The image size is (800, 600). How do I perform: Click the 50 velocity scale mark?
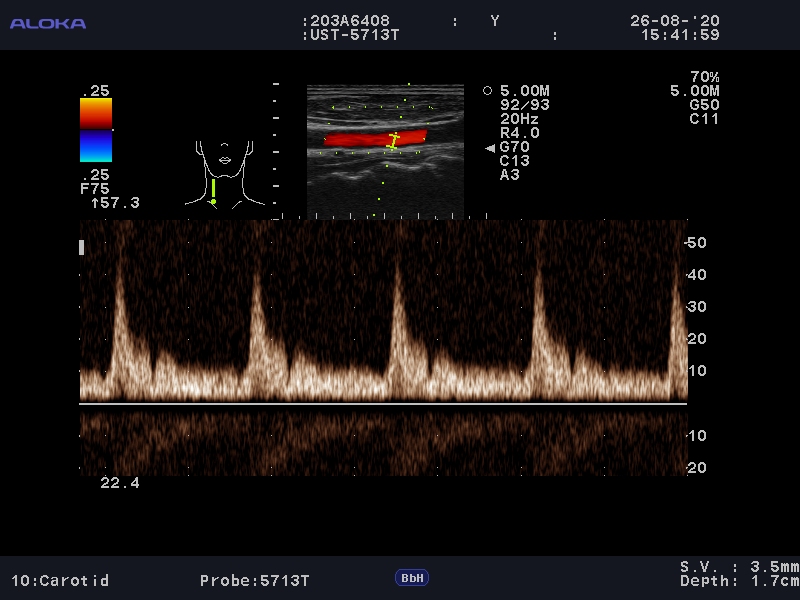[x=696, y=243]
